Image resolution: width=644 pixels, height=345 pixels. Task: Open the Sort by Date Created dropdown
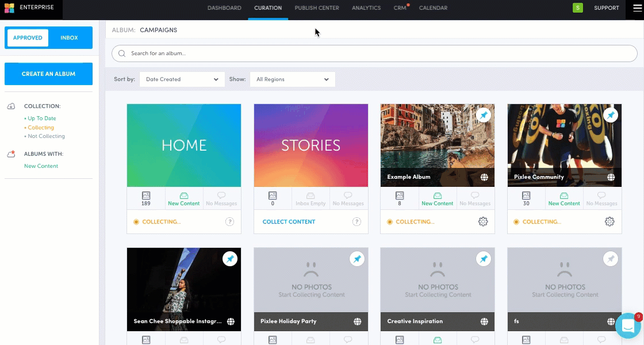point(182,79)
